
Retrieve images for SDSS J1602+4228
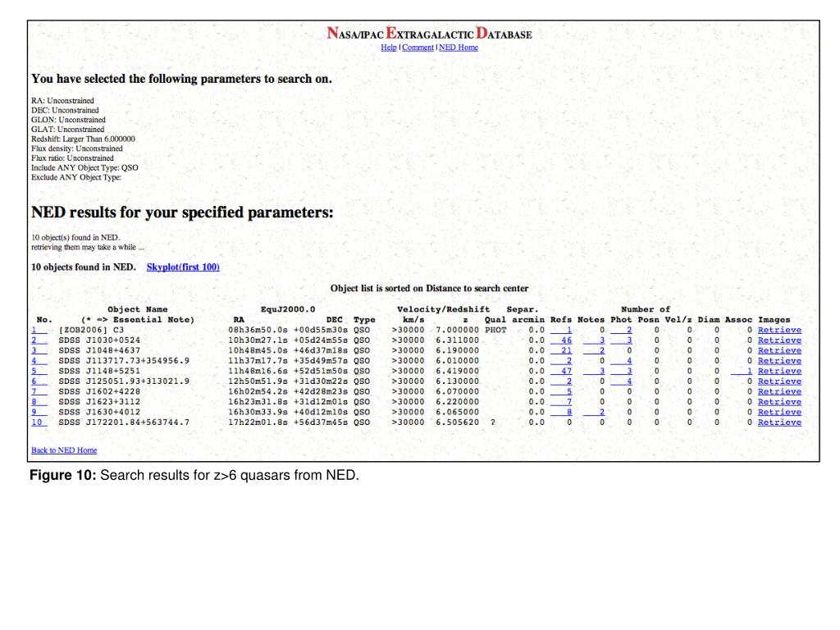(x=779, y=391)
